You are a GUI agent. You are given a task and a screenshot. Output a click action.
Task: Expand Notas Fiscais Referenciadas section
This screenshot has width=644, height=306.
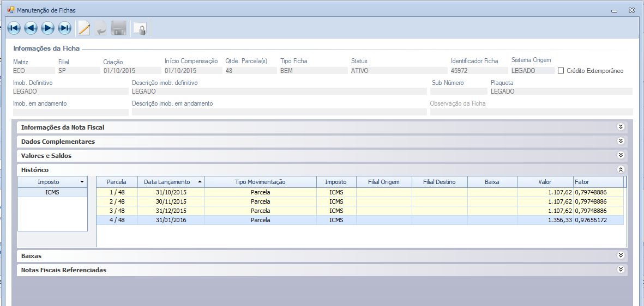point(620,270)
